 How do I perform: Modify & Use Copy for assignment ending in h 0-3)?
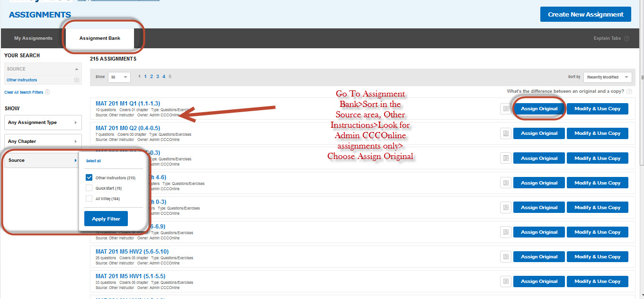click(598, 207)
